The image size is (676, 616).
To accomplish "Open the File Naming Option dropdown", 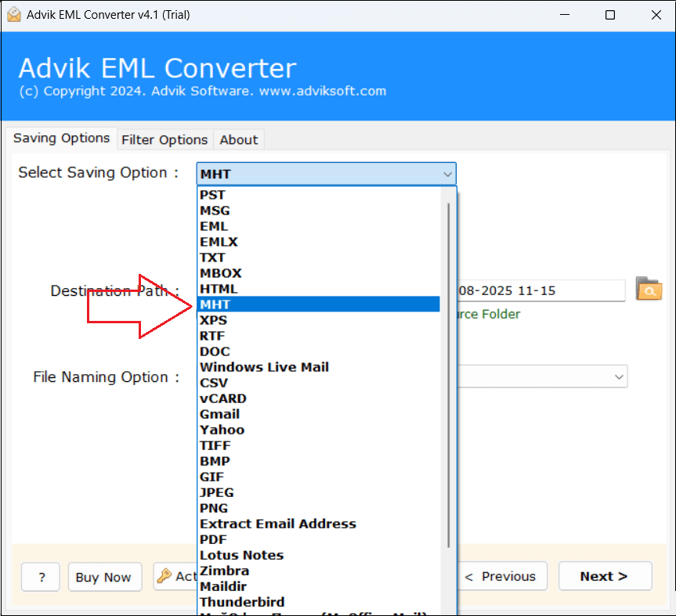I will click(542, 376).
